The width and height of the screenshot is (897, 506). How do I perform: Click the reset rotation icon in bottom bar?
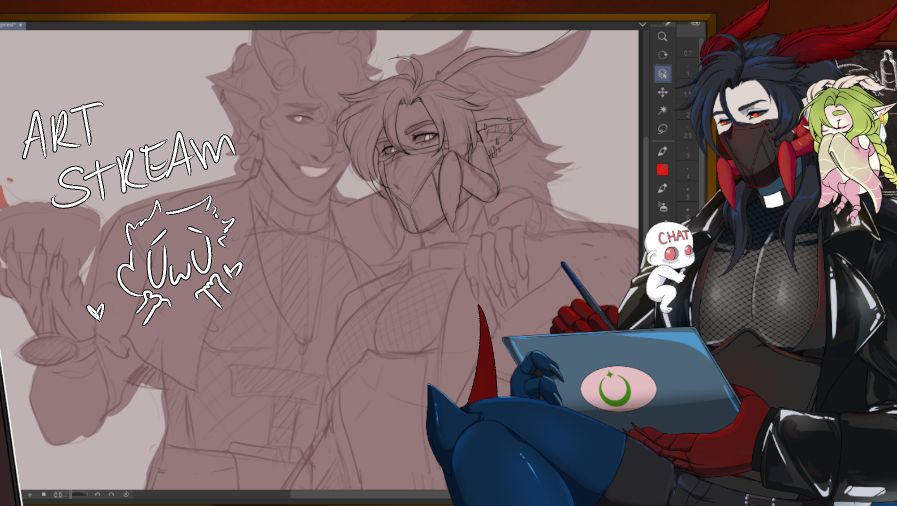click(x=126, y=494)
